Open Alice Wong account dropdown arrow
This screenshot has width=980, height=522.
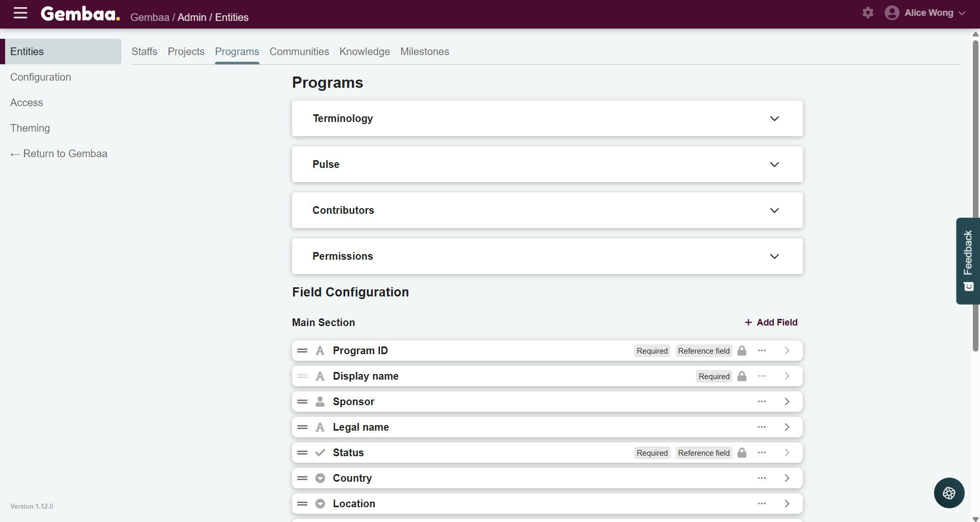[x=962, y=13]
